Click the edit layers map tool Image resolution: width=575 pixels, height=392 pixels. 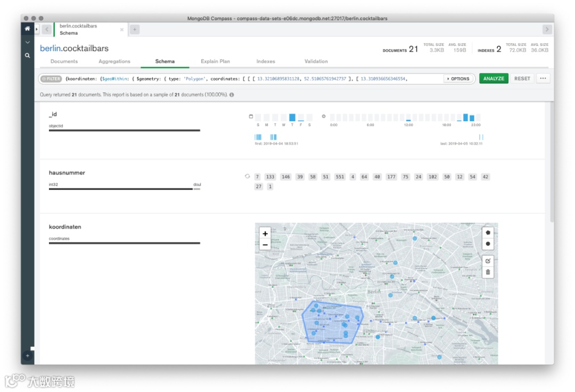(488, 261)
